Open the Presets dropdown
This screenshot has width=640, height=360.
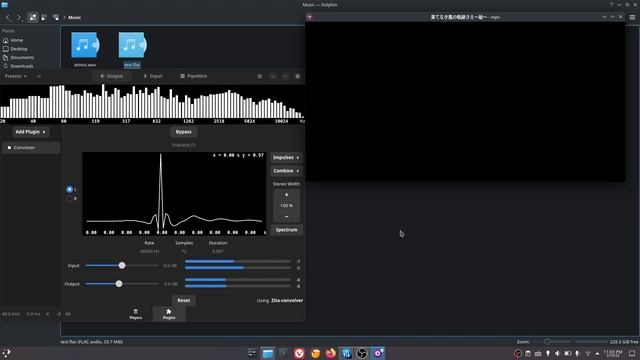point(16,76)
